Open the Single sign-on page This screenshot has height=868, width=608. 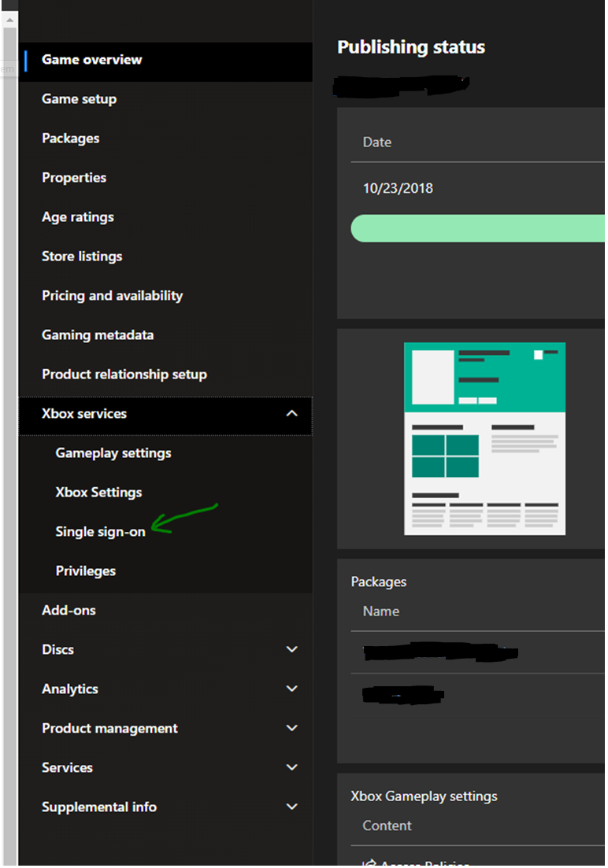(x=100, y=532)
